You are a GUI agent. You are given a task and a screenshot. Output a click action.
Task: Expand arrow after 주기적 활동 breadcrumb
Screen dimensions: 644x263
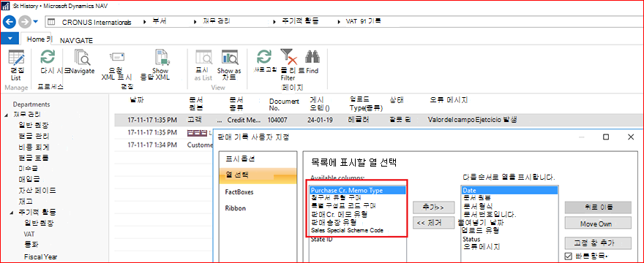coord(338,22)
